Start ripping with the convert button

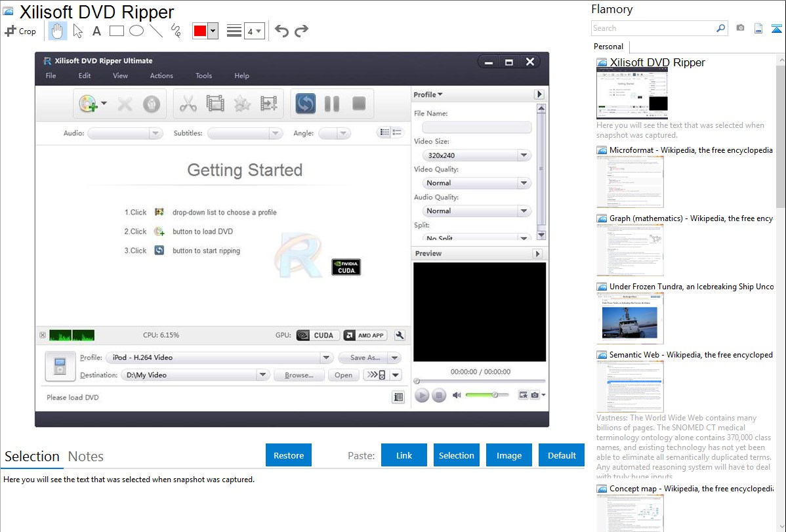click(x=305, y=104)
